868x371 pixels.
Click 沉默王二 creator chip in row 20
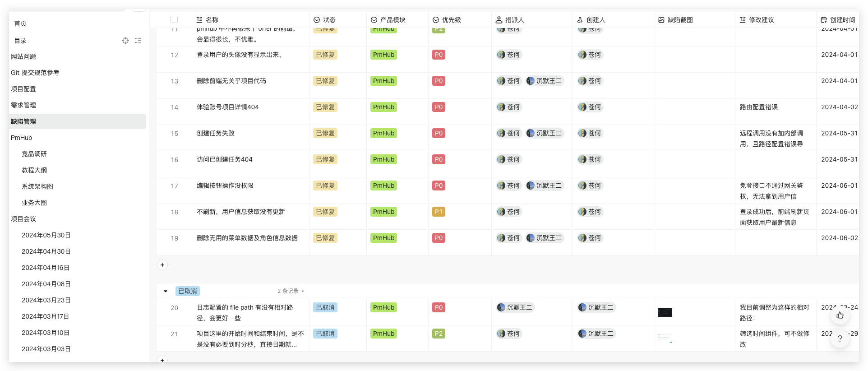(x=596, y=307)
